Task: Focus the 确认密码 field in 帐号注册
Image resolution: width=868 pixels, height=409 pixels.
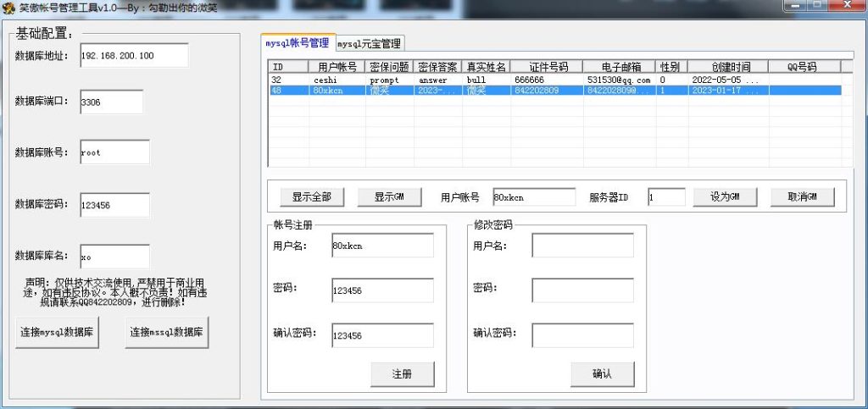Action: click(x=382, y=335)
